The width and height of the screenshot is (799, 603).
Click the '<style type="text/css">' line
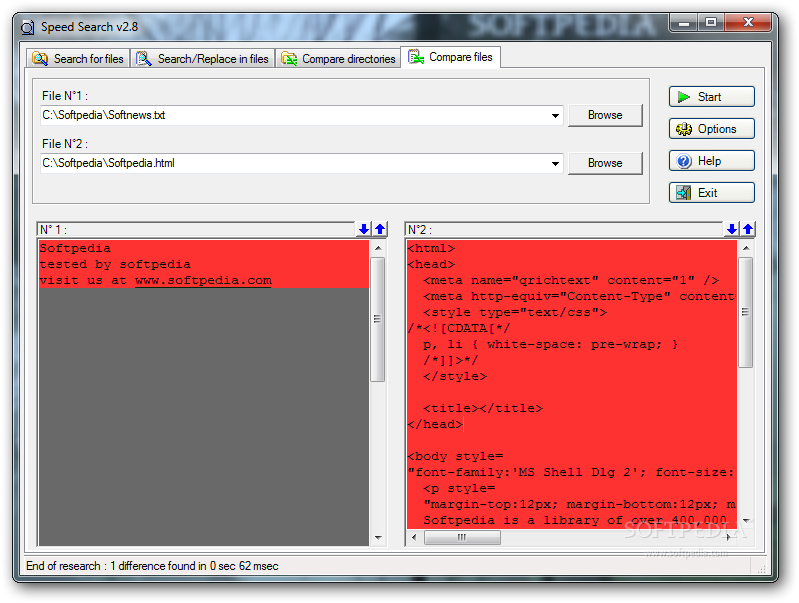click(515, 312)
